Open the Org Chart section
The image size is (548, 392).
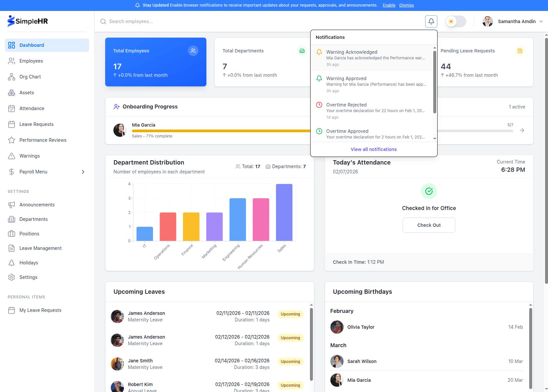point(30,77)
